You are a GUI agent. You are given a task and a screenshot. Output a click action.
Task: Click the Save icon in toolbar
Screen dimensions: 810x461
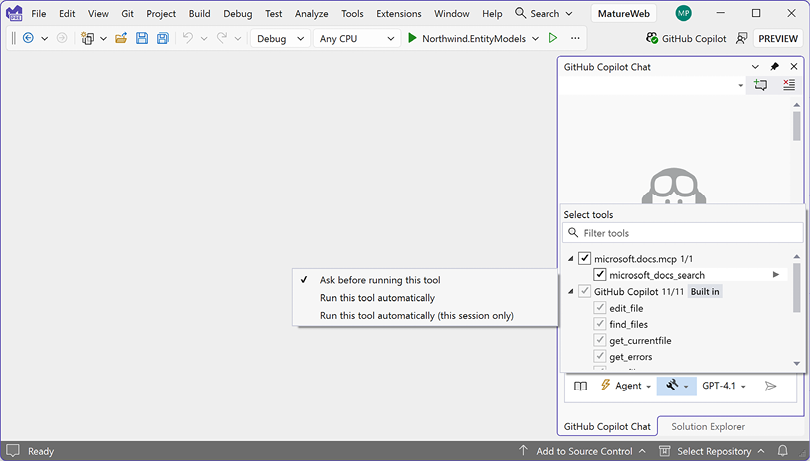coord(142,38)
